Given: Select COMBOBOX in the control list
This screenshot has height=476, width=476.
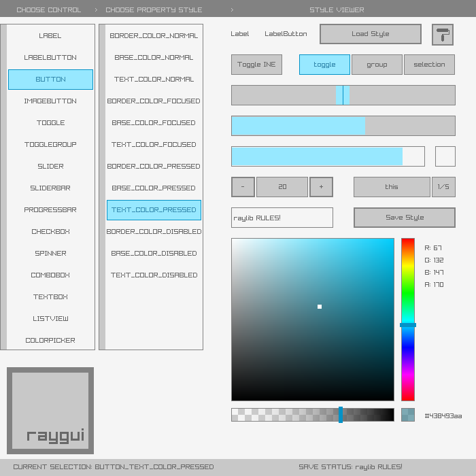Looking at the screenshot, I should (50, 275).
